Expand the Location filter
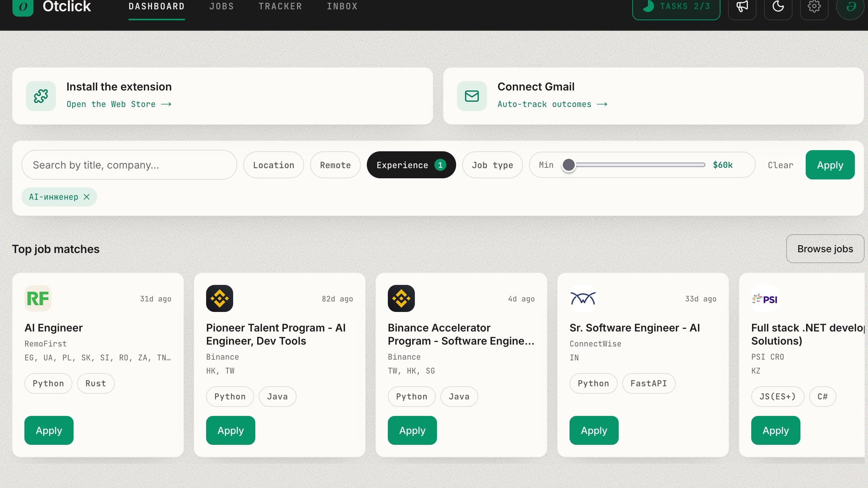 click(274, 165)
